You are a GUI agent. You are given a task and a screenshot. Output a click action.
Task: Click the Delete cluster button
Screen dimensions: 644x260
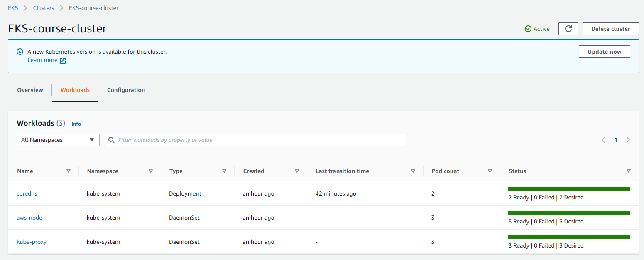610,29
